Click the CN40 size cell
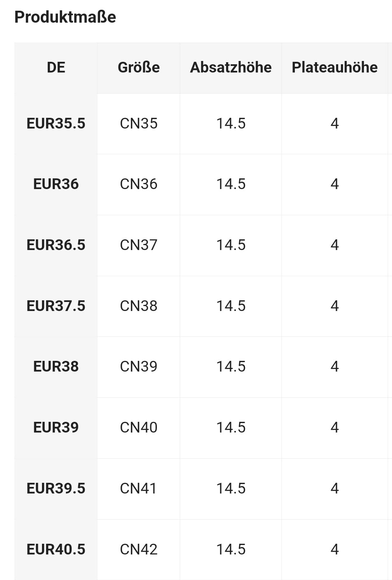Screen dimensions: 392x580 [139, 428]
